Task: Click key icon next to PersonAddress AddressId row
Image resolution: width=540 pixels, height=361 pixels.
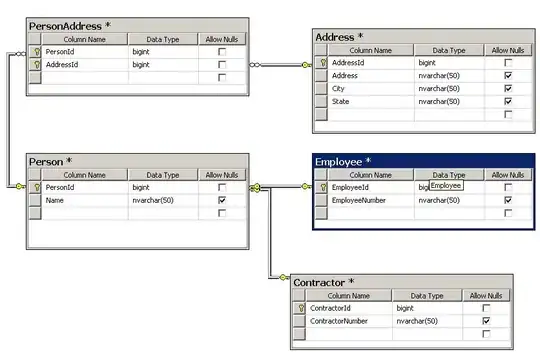Action: (x=37, y=64)
